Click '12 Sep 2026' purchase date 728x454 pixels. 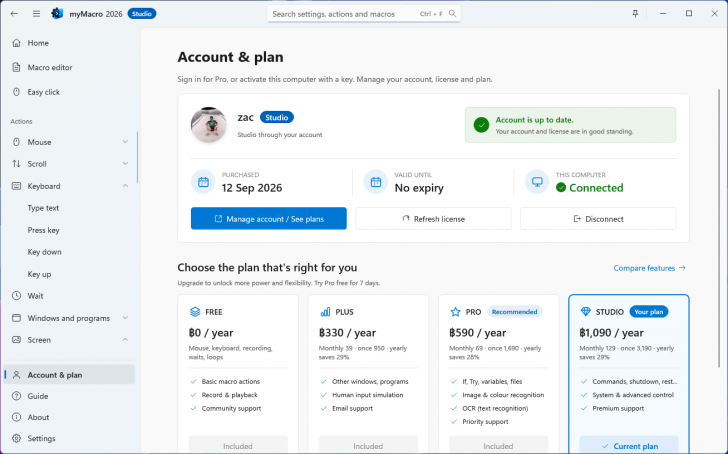[x=252, y=188]
